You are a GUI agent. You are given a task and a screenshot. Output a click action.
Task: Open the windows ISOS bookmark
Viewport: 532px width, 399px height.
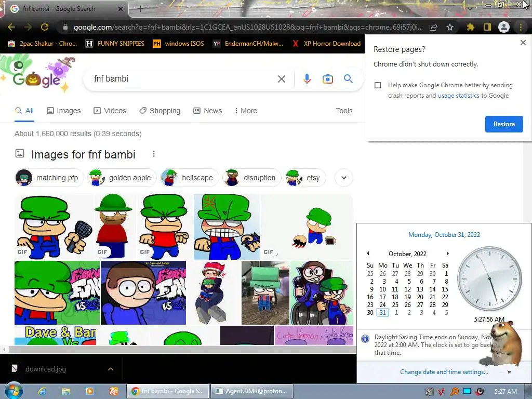[179, 44]
